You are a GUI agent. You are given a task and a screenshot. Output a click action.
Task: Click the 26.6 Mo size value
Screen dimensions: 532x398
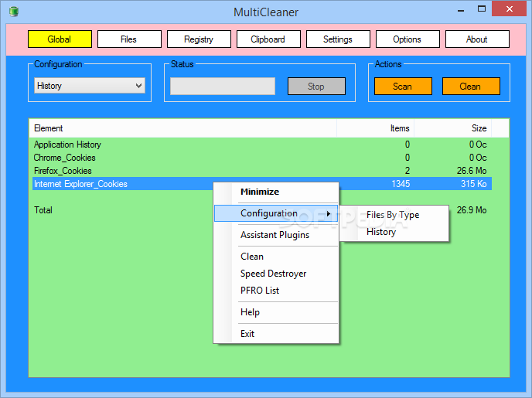click(471, 171)
